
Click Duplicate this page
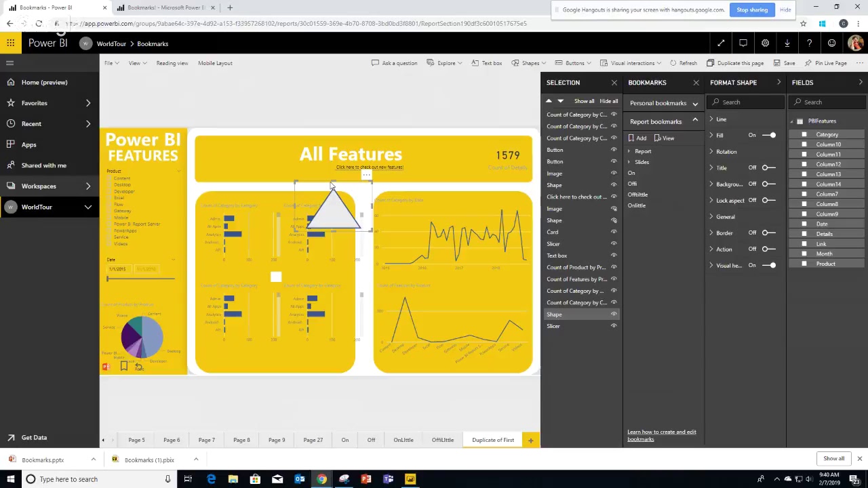735,63
